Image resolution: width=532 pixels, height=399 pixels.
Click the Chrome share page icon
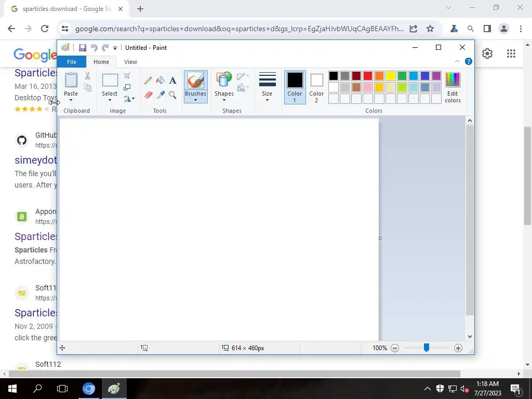coord(413,29)
